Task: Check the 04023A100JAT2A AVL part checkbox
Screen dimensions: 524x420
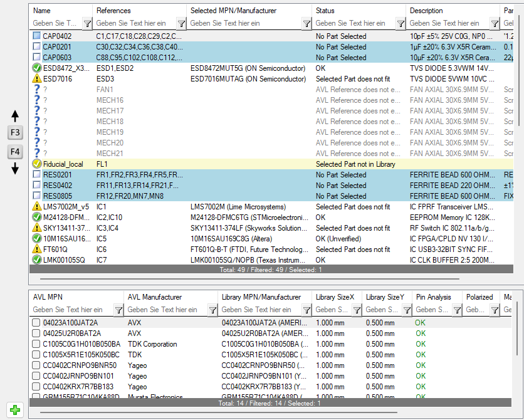Action: coord(36,323)
